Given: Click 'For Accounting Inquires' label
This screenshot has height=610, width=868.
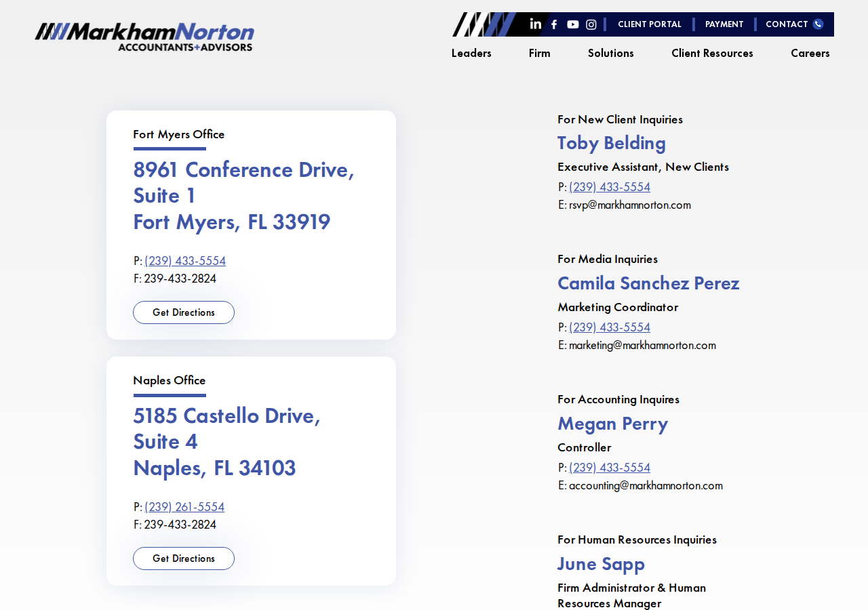Looking at the screenshot, I should [618, 399].
